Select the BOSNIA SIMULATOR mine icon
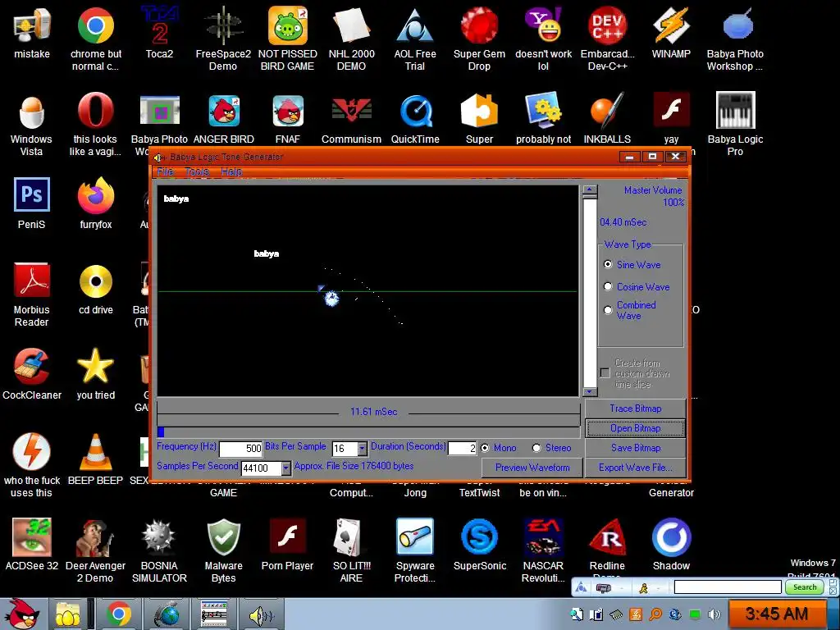Viewport: 840px width, 630px height. 159,550
